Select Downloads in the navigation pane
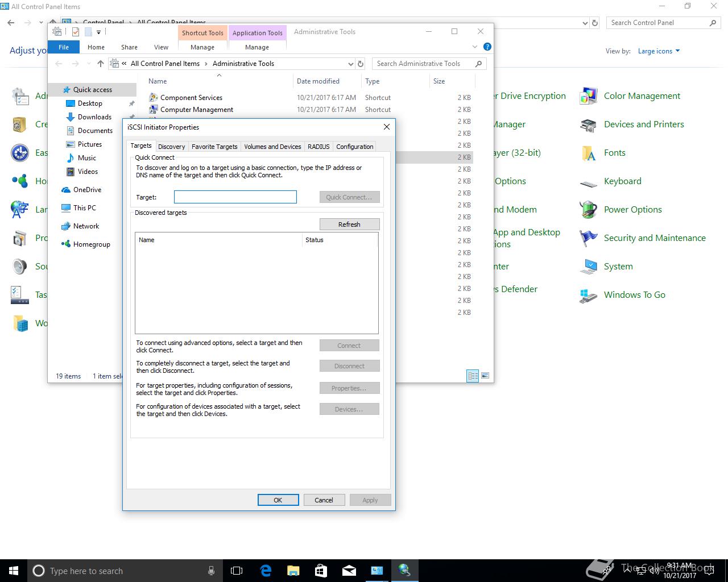Screen dimensions: 728x582 [x=94, y=117]
